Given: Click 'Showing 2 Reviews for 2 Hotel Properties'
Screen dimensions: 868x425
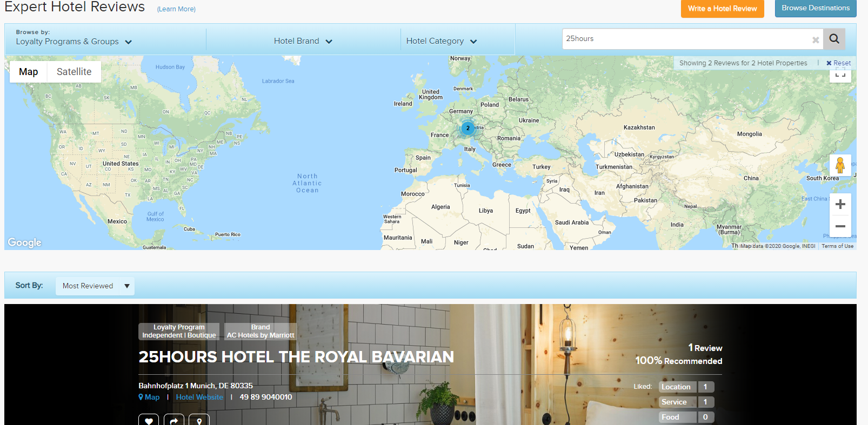Looking at the screenshot, I should tap(743, 63).
